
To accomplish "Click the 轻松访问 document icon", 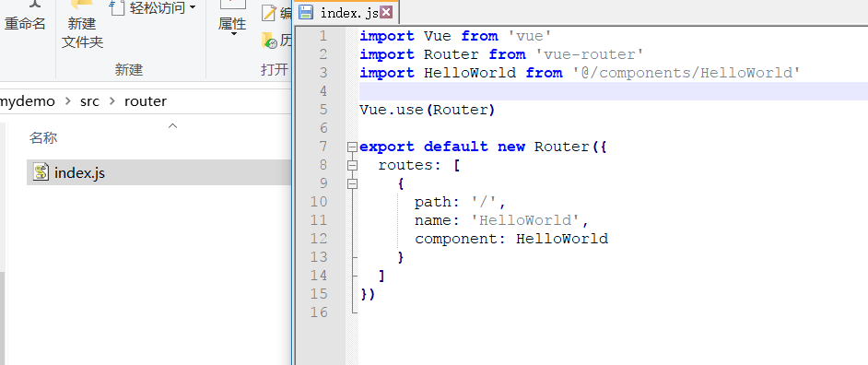I will [x=117, y=7].
